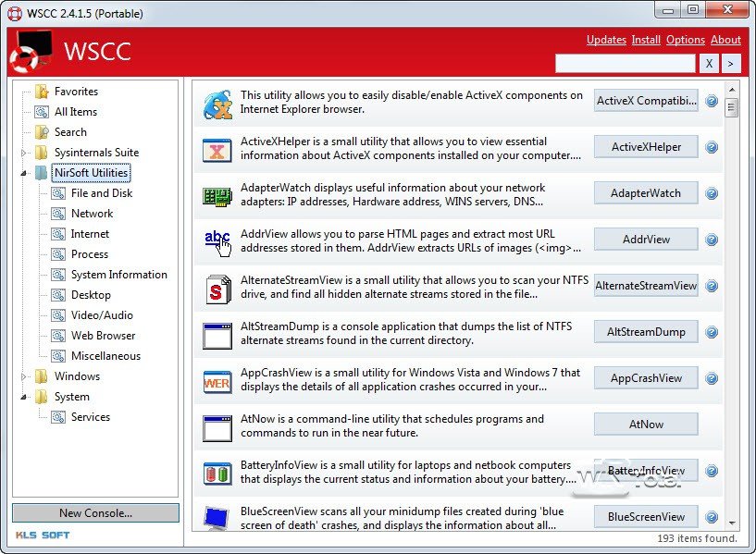Click the BlueScreenView launch button
The image size is (756, 554).
(x=646, y=517)
